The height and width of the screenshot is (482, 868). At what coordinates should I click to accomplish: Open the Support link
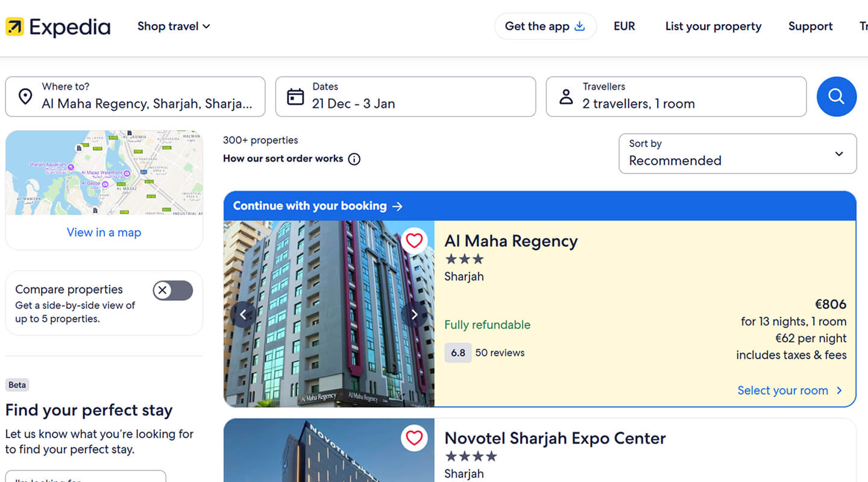pos(810,26)
